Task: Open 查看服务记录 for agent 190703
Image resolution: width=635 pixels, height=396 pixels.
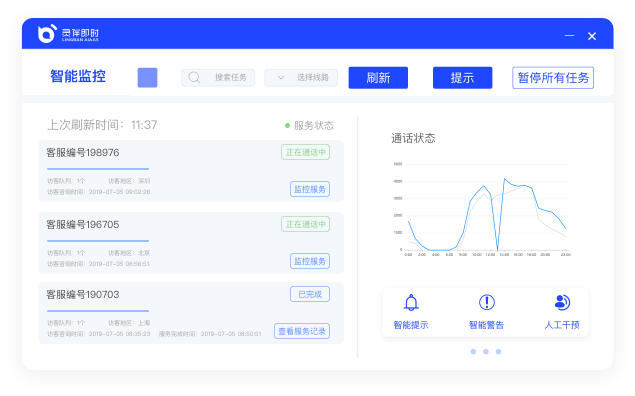Action: click(302, 331)
